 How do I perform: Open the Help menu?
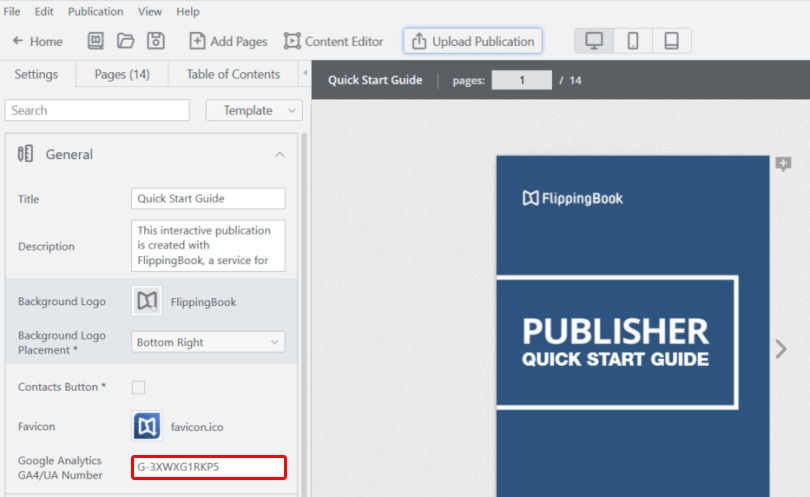[x=188, y=11]
